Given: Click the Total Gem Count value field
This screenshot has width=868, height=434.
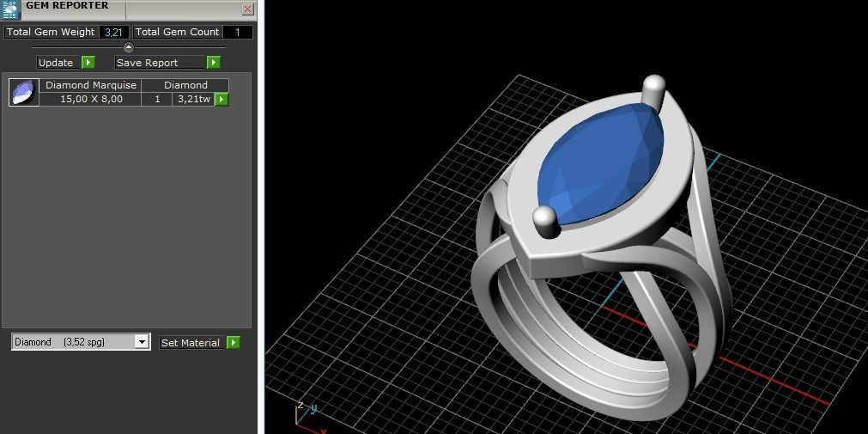Looking at the screenshot, I should tap(238, 32).
